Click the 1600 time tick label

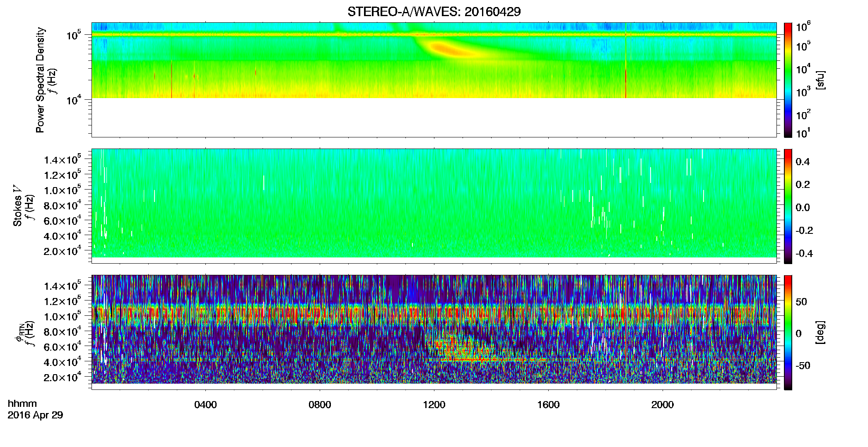(x=548, y=405)
